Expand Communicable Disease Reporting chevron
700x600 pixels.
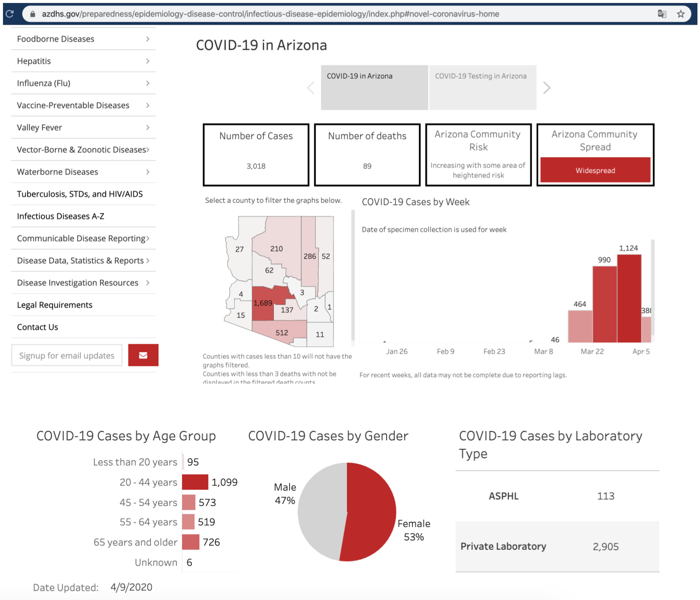[x=148, y=238]
